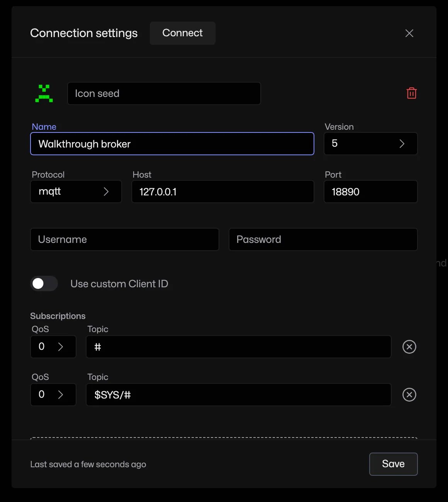Remove the $SYS/# topic subscription
Image resolution: width=448 pixels, height=502 pixels.
click(x=409, y=395)
